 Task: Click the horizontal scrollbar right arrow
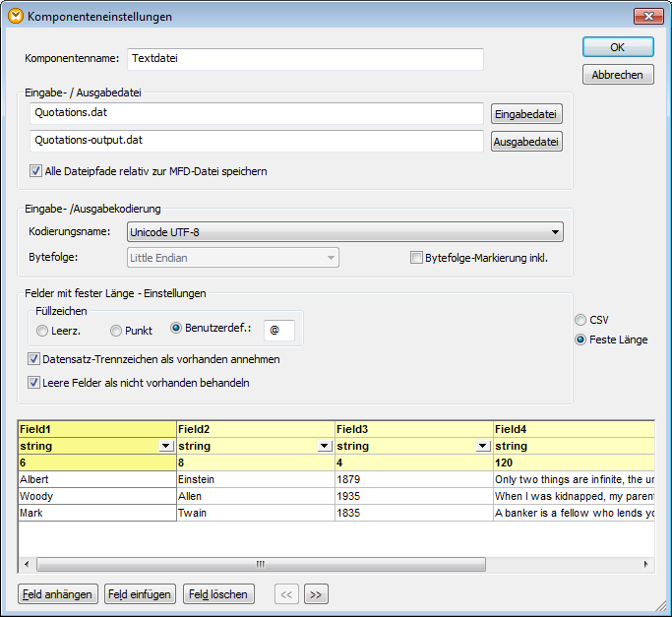645,564
